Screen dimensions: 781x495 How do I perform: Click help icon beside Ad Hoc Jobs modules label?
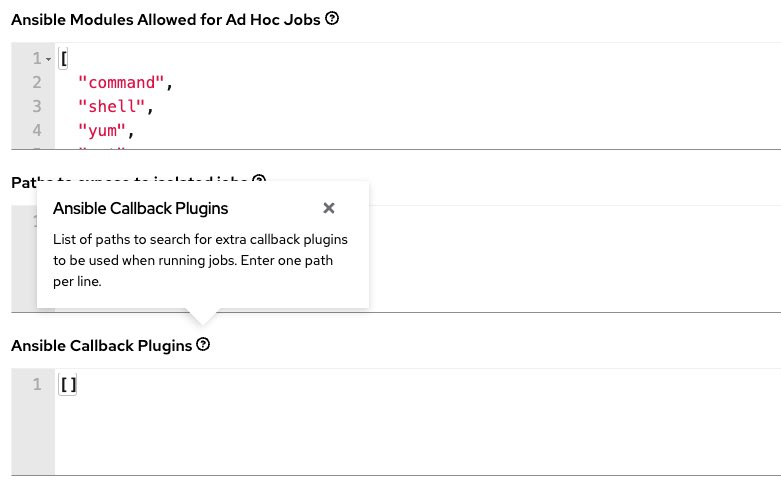(x=332, y=18)
